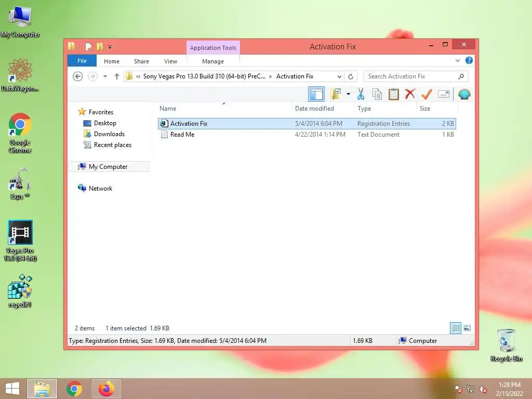The image size is (532, 399).
Task: Click the blue shell globe icon
Action: coord(464,94)
